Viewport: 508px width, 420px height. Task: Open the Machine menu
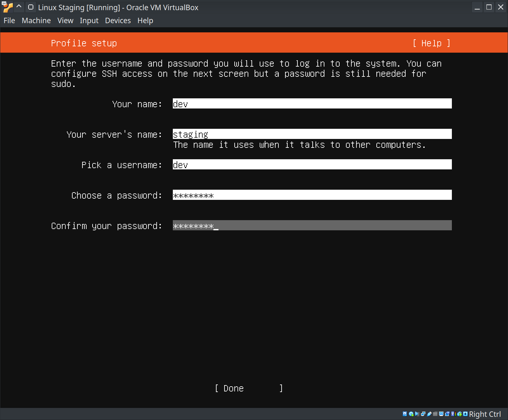tap(36, 21)
